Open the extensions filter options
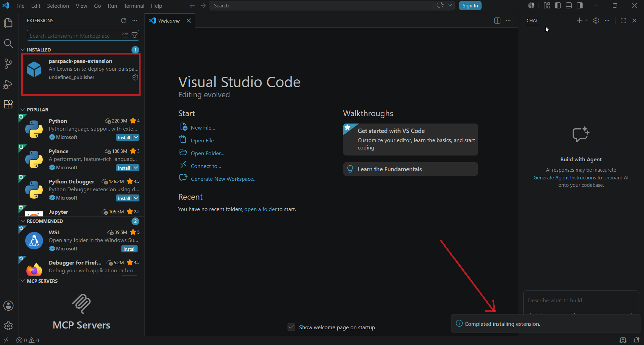Viewport: 644px width, 345px height. tap(135, 35)
